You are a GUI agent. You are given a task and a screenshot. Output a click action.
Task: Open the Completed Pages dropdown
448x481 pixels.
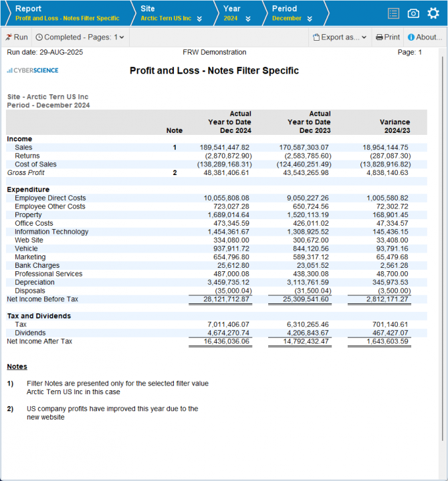(80, 37)
